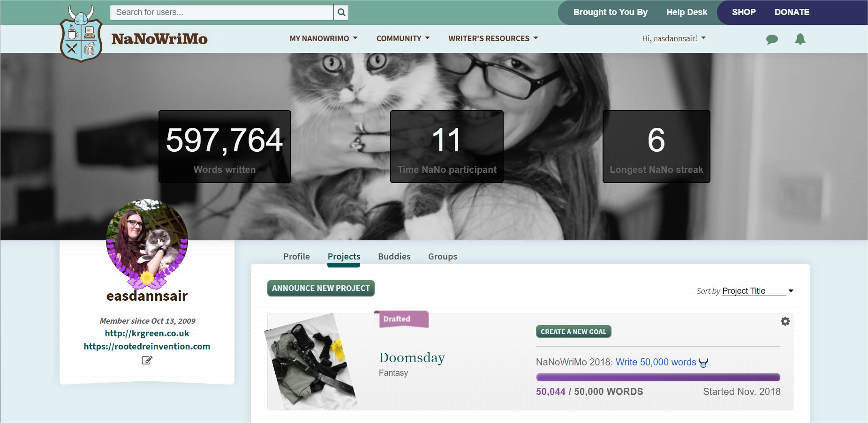The image size is (868, 423).
Task: Select the Projects tab
Action: pyautogui.click(x=344, y=257)
